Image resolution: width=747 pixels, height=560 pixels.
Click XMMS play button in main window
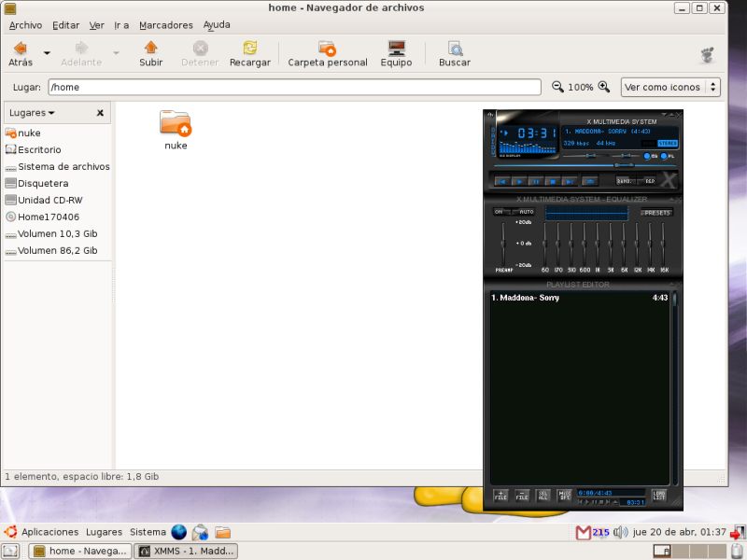[519, 181]
